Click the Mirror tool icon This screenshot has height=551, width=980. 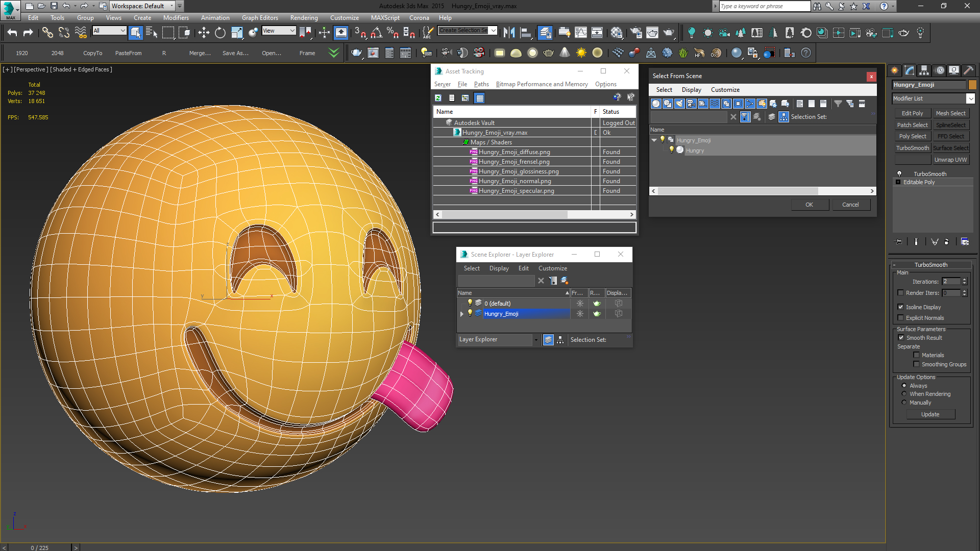(x=509, y=33)
